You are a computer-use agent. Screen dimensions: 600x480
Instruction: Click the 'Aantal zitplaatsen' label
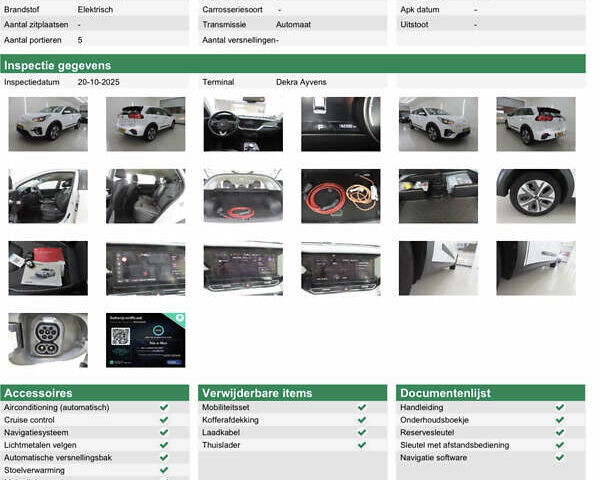36,24
